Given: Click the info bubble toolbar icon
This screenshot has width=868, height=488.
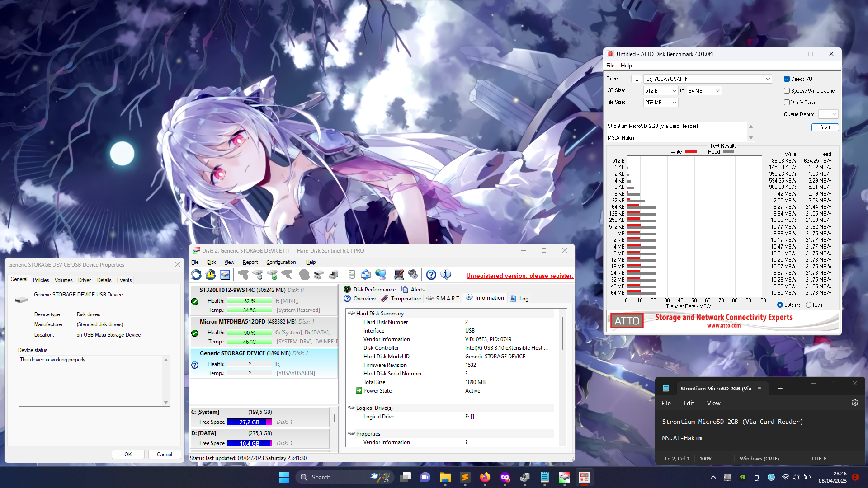Looking at the screenshot, I should click(x=446, y=275).
